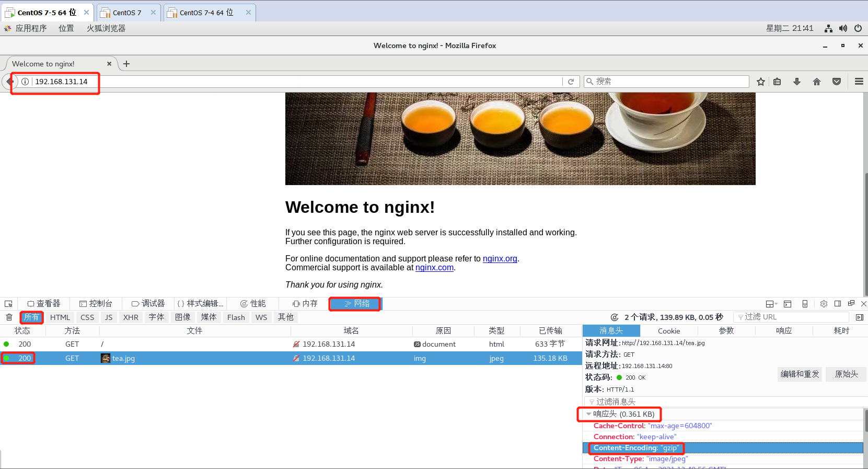Screen dimensions: 868x469
Task: Click the 搜索 search box
Action: [x=666, y=82]
